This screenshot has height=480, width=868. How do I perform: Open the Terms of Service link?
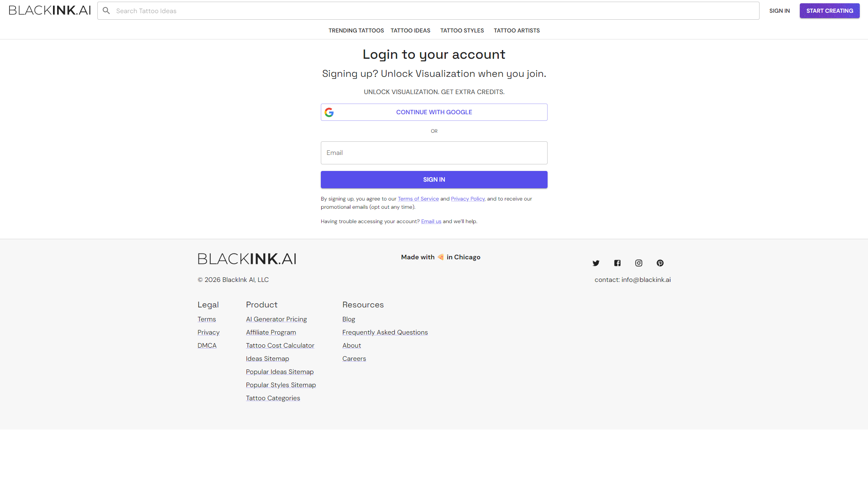pyautogui.click(x=418, y=198)
